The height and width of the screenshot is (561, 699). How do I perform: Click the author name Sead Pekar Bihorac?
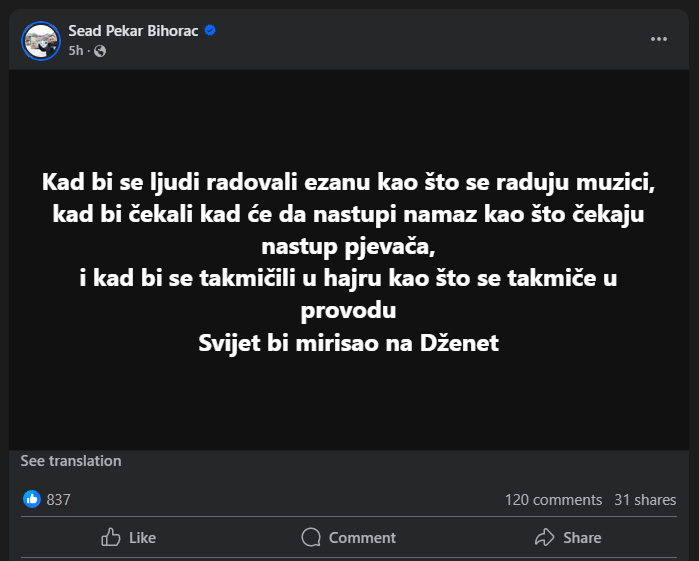click(x=134, y=31)
